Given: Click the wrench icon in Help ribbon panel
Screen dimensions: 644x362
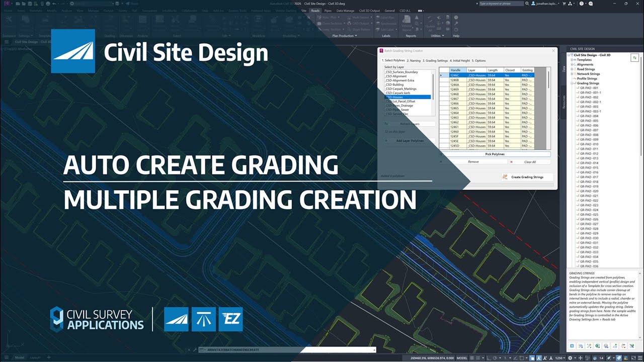Looking at the screenshot, I should [x=456, y=24].
